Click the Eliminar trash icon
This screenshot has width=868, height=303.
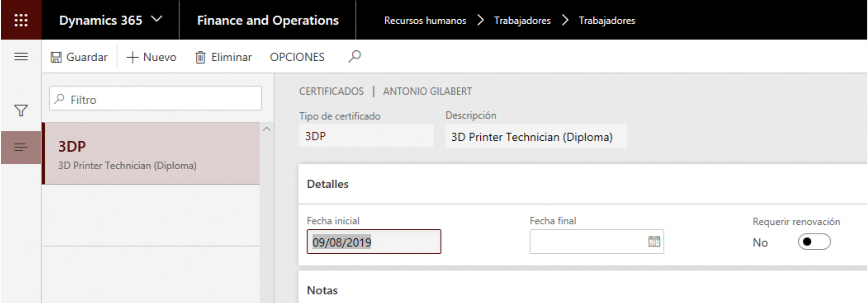pos(201,57)
